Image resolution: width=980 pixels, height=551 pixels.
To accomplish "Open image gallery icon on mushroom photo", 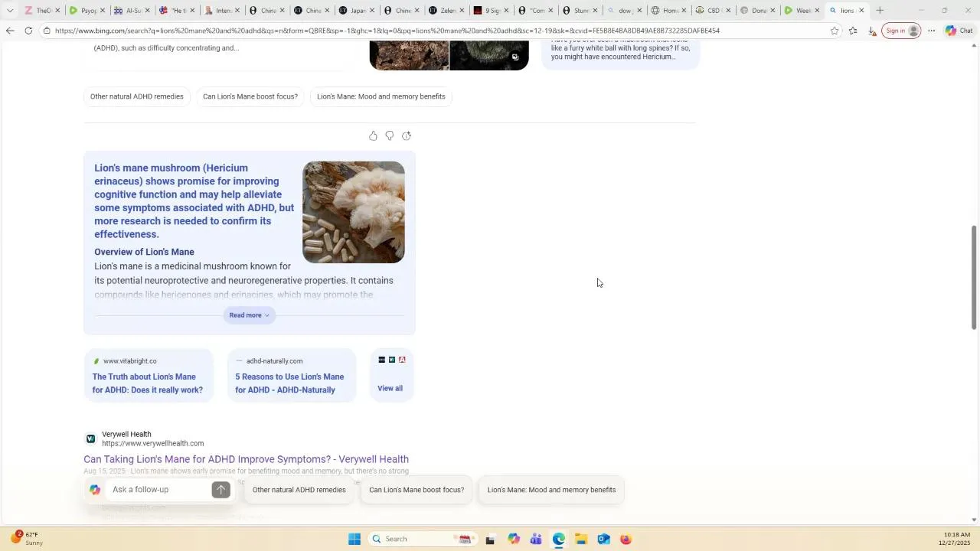I will (515, 57).
